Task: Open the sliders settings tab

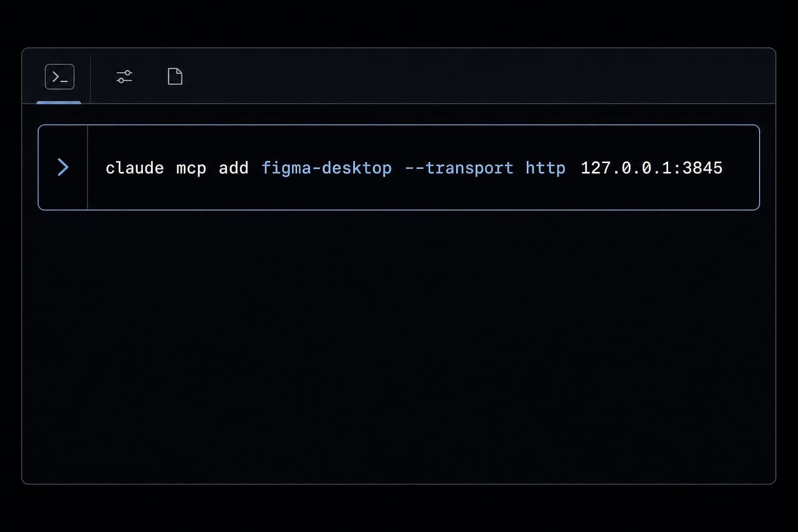Action: (124, 77)
